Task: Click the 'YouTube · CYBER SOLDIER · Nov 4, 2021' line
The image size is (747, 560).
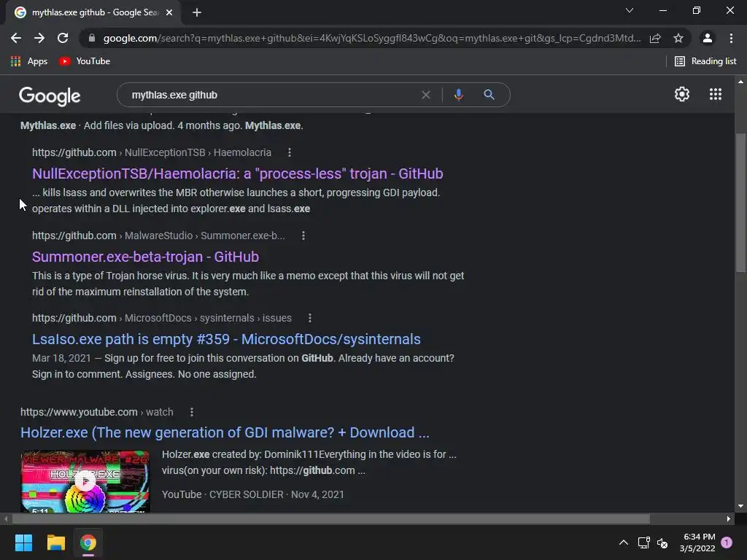Action: (x=253, y=494)
